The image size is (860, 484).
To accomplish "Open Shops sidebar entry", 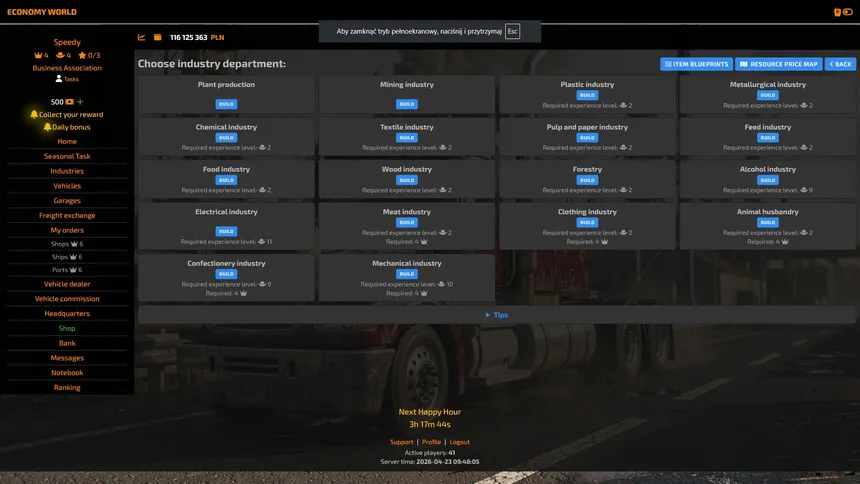I will [67, 244].
